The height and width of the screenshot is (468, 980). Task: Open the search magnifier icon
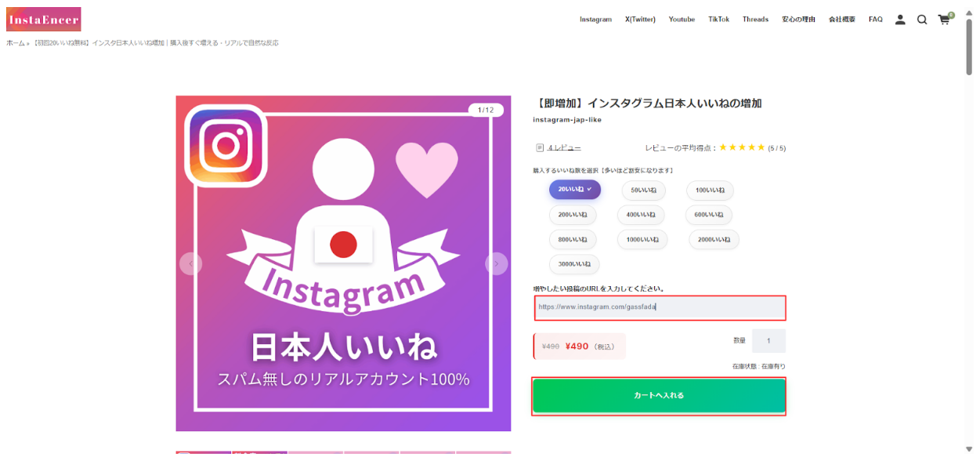[x=922, y=20]
